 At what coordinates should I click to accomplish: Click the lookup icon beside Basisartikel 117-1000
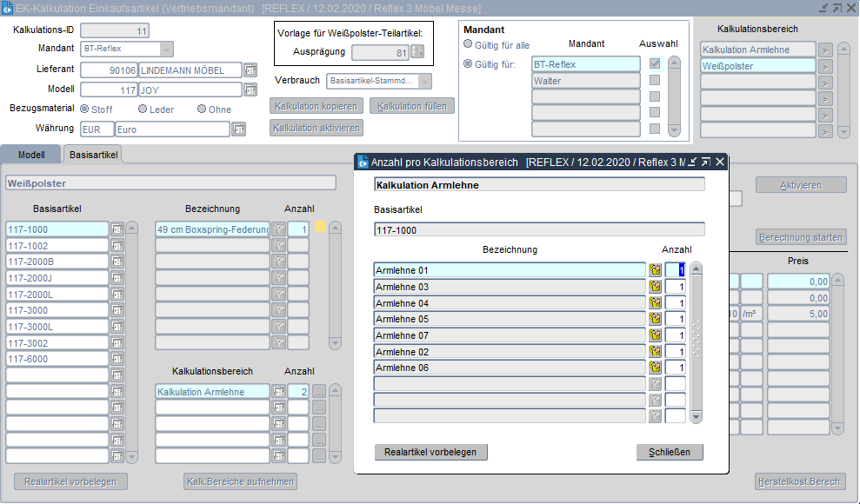click(117, 229)
